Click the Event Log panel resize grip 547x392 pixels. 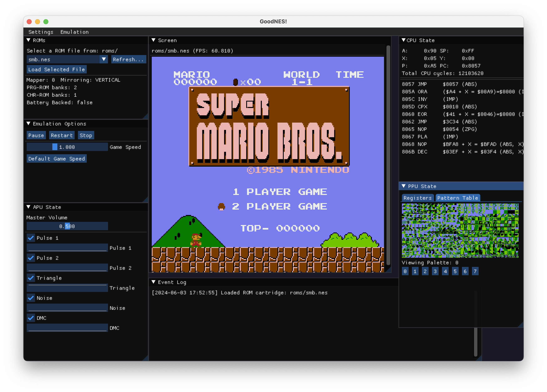(x=479, y=358)
